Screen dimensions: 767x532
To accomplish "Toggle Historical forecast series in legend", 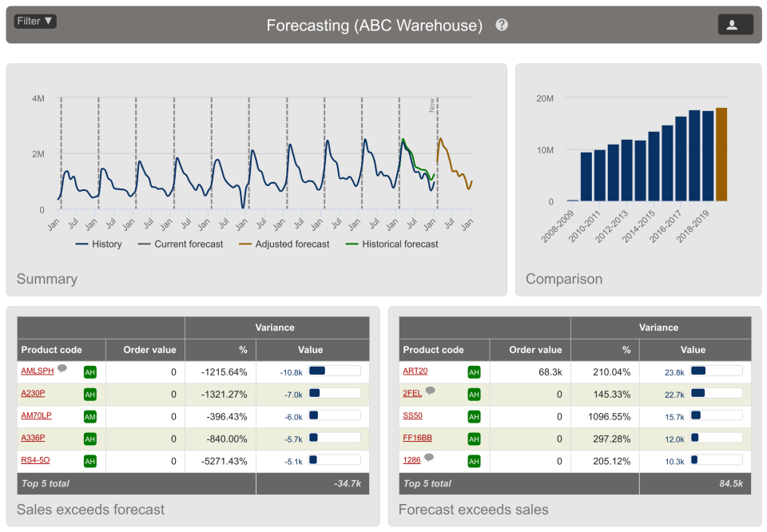I will [391, 244].
